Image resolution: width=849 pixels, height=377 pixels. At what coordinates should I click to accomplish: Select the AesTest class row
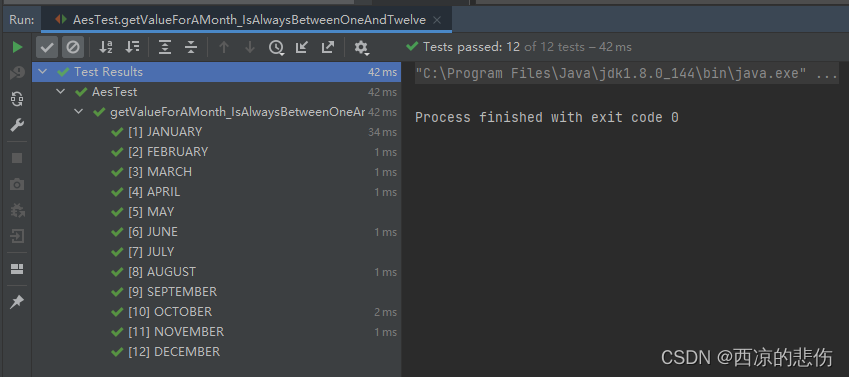click(x=217, y=92)
